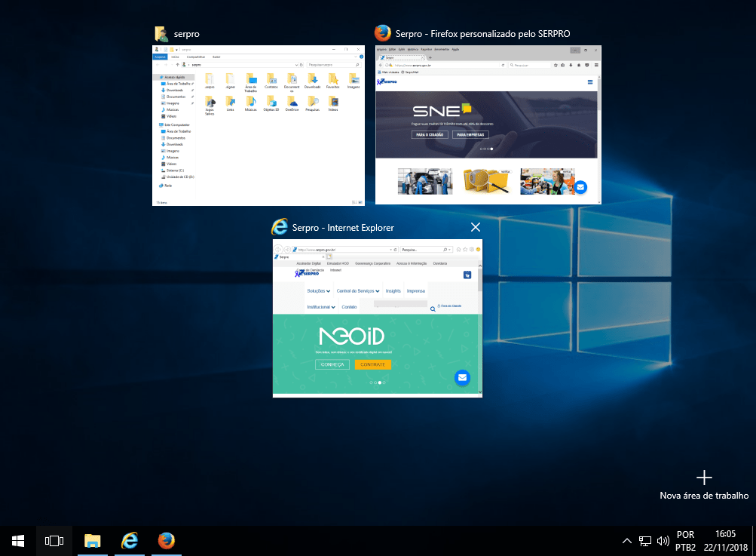This screenshot has height=556, width=756.
Task: Click the Firefox logo beside the window title
Action: click(383, 33)
